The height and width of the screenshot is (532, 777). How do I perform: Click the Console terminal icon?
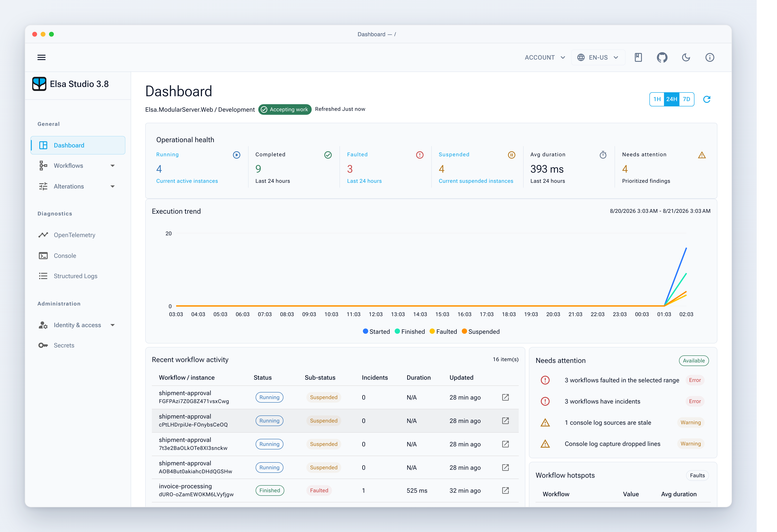(43, 255)
